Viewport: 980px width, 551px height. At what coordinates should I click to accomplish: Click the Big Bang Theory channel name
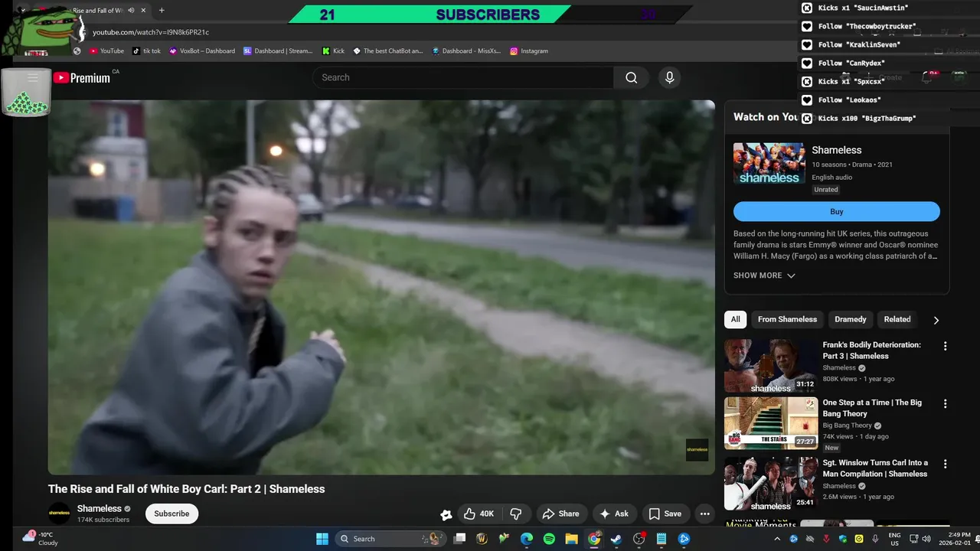(x=847, y=425)
